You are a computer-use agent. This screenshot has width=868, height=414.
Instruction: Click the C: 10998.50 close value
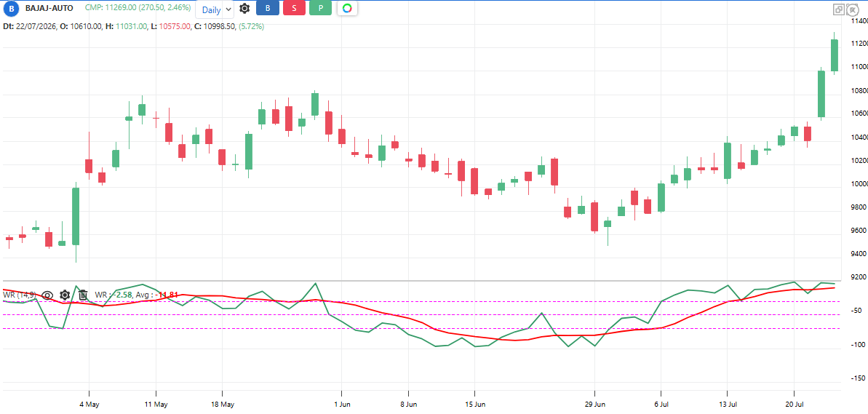[x=215, y=26]
